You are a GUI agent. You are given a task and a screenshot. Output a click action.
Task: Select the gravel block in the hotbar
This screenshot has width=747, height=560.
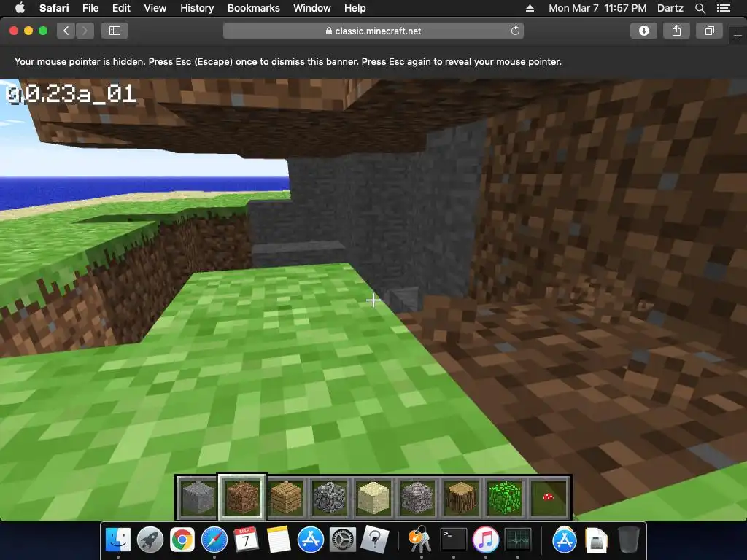417,497
